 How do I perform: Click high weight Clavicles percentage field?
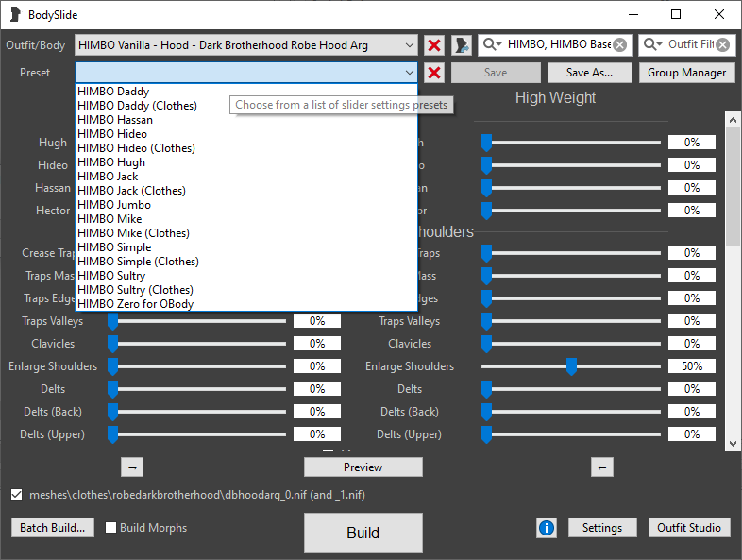(692, 343)
